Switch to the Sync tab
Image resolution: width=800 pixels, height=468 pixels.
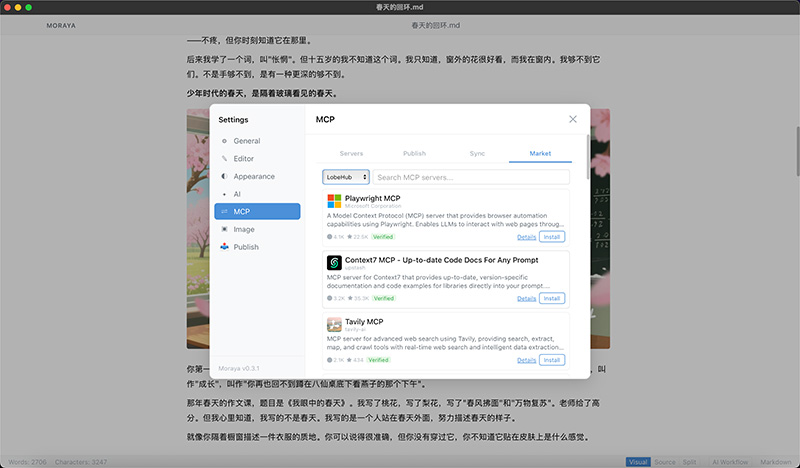[477, 153]
